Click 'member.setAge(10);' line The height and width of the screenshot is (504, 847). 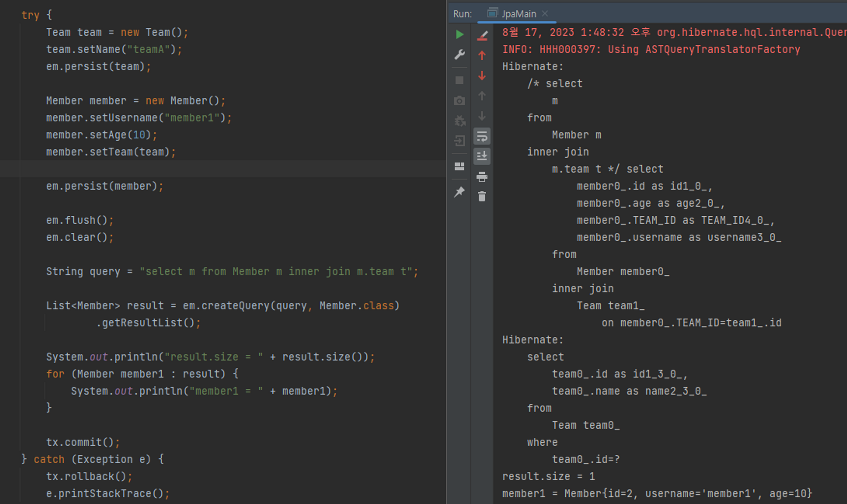point(102,135)
